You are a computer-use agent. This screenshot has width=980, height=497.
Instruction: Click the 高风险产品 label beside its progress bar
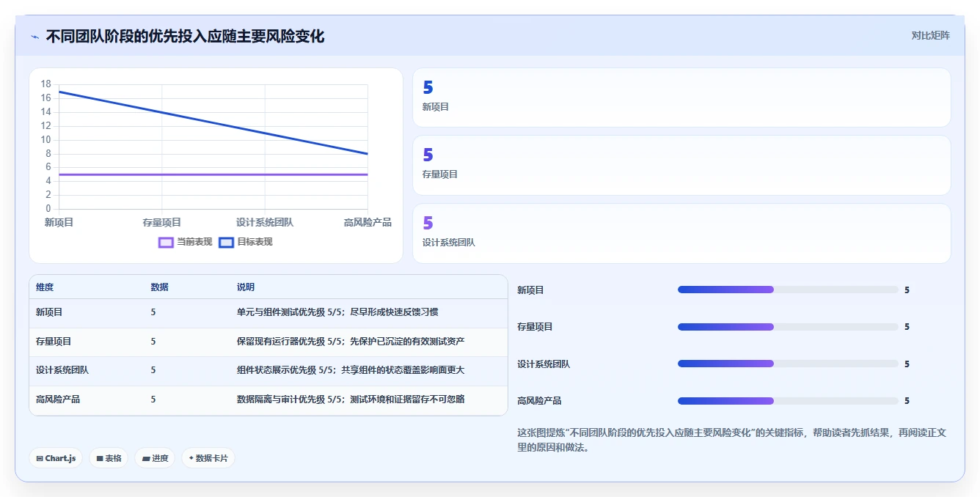pyautogui.click(x=539, y=401)
